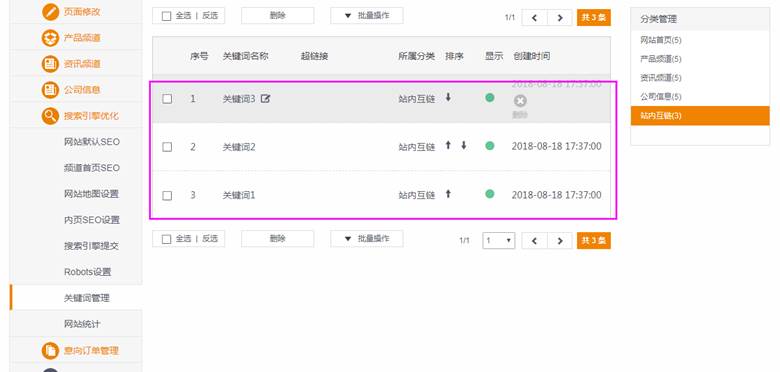Click 站内互链 category cell in 关键词1 row
Image resolution: width=780 pixels, height=372 pixels.
coord(417,195)
